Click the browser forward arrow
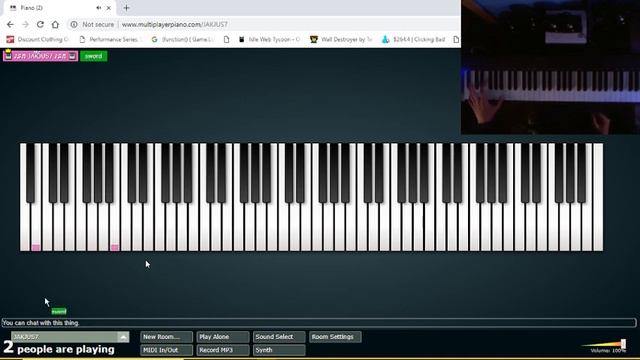 click(25, 24)
